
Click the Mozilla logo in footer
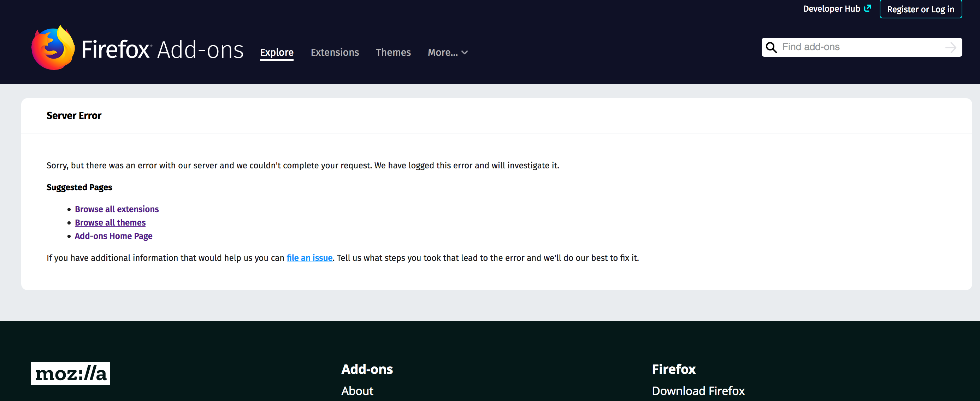70,373
